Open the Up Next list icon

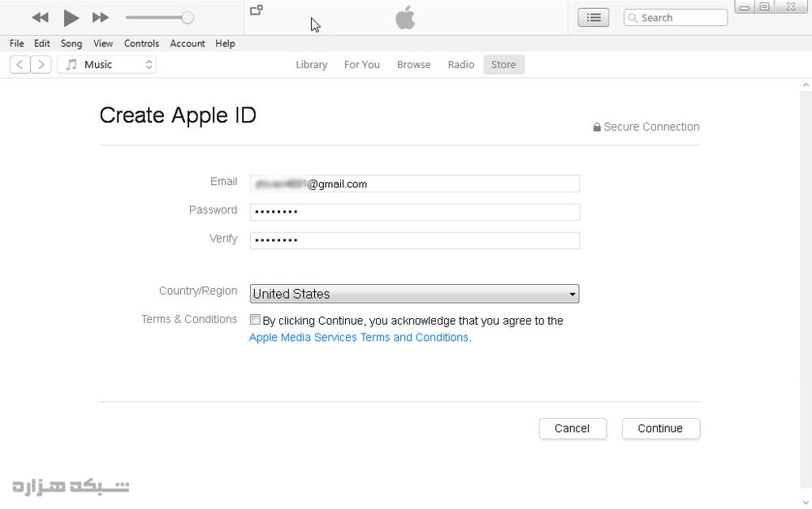point(594,18)
